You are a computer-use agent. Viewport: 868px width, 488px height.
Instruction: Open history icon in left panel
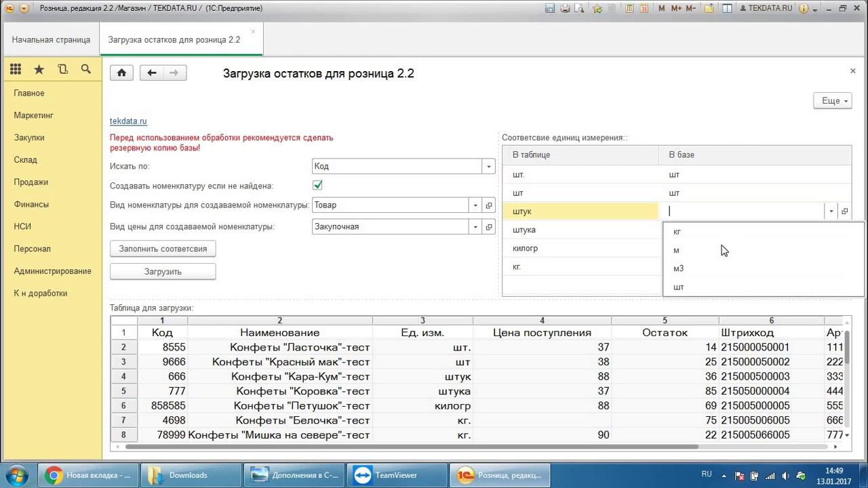pos(63,69)
